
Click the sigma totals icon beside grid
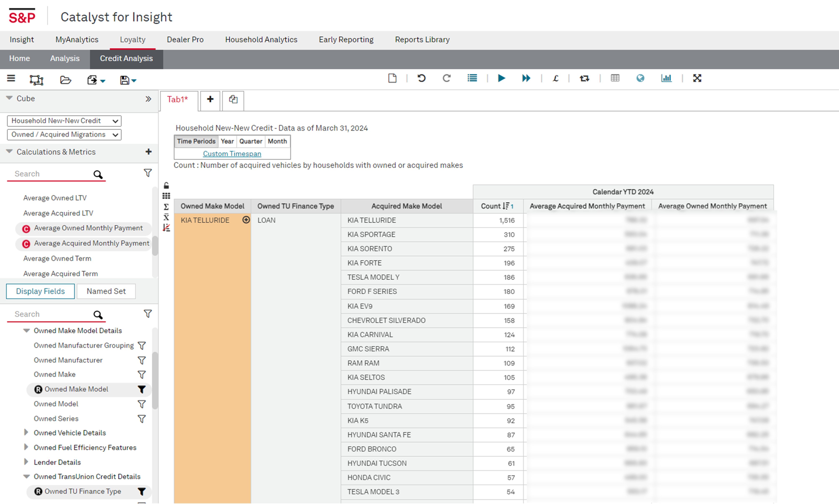tap(166, 207)
